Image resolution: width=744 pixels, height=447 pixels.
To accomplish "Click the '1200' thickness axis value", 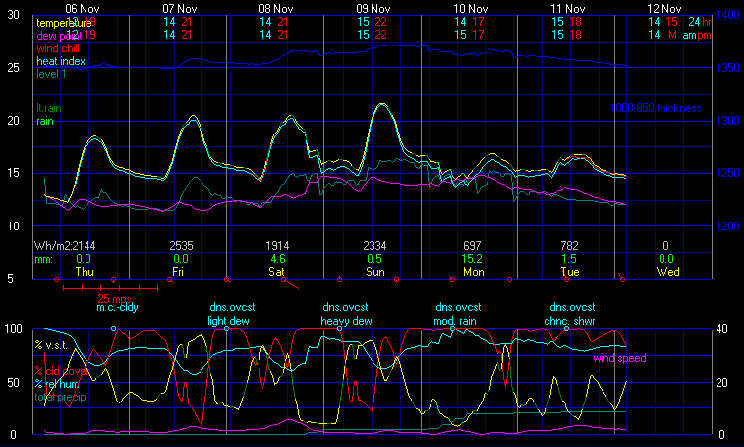I will tap(728, 226).
